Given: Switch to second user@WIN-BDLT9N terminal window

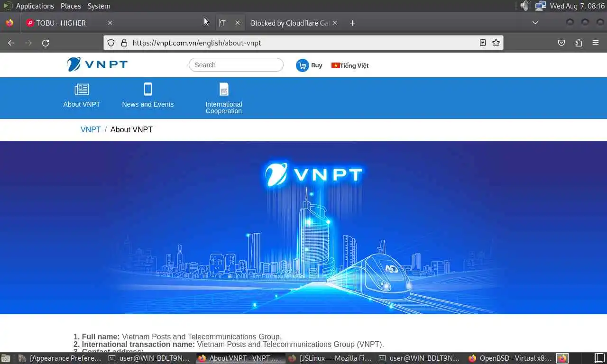Looking at the screenshot, I should click(420, 358).
